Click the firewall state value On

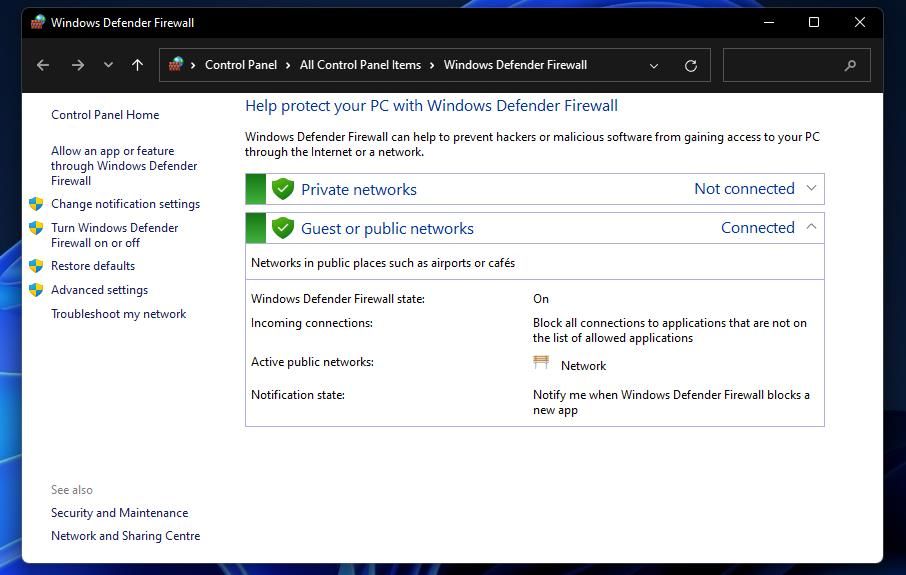pos(540,299)
